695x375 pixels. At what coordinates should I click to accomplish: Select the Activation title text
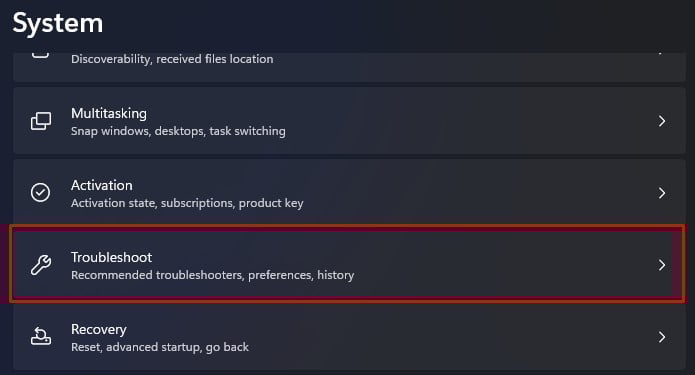click(102, 185)
